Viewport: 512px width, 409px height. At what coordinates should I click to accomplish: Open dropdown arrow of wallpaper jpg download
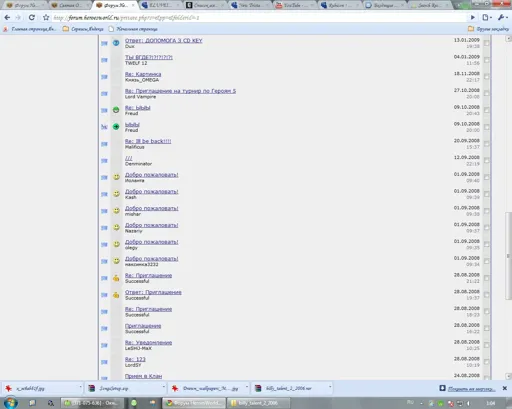(247, 387)
